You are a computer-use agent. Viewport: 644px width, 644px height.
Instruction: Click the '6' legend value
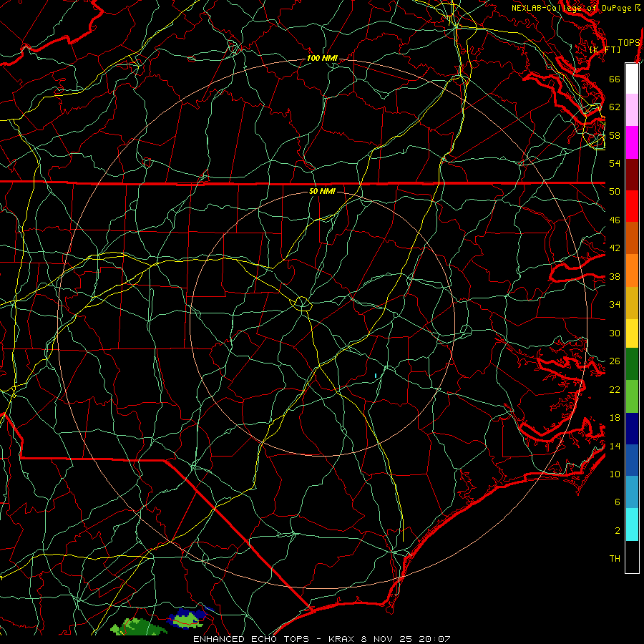pyautogui.click(x=618, y=502)
